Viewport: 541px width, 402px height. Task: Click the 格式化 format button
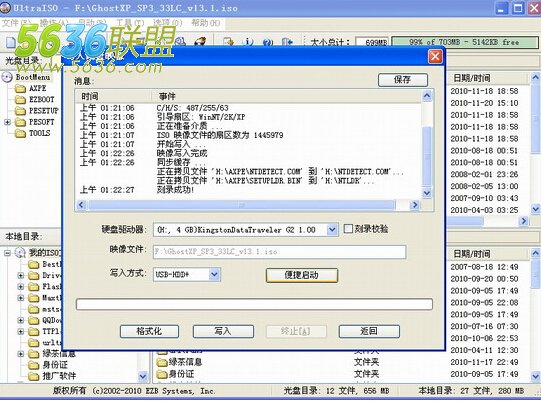click(149, 331)
